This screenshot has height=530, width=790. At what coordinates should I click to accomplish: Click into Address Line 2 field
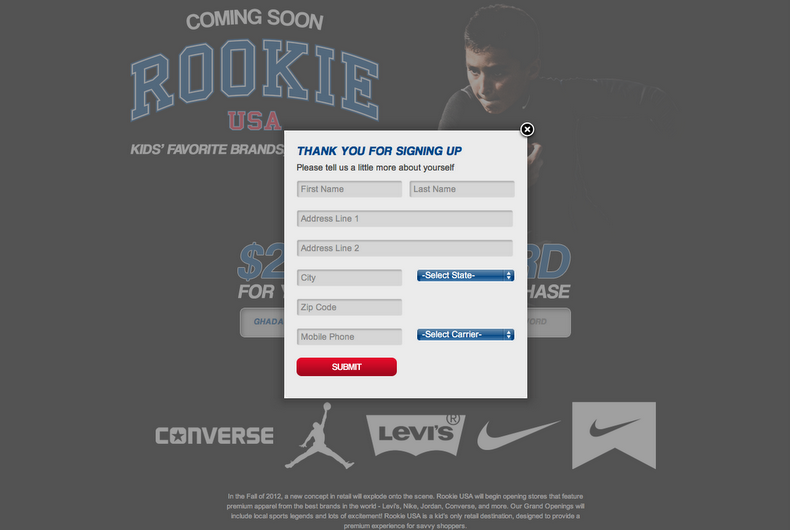pos(405,248)
